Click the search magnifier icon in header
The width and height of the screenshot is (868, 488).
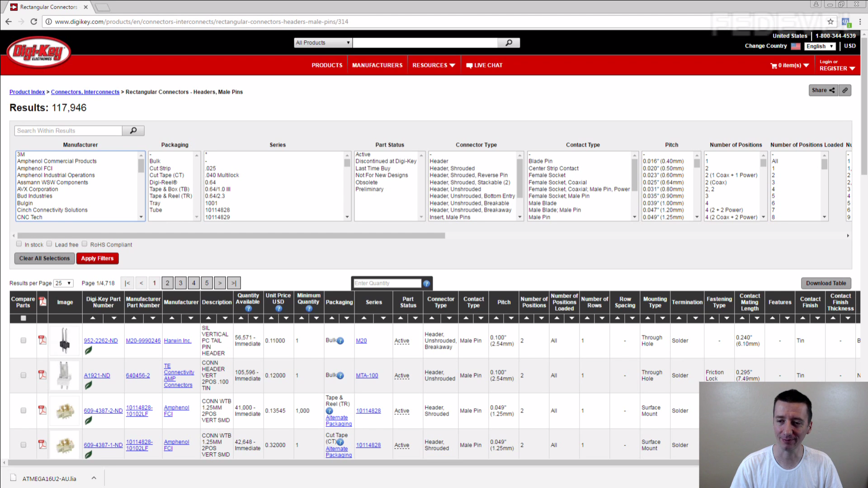point(509,42)
